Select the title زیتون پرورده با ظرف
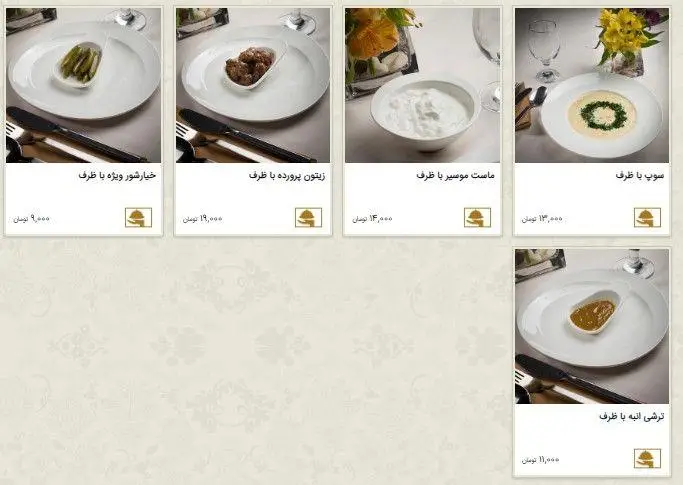The width and height of the screenshot is (683, 485). [287, 176]
